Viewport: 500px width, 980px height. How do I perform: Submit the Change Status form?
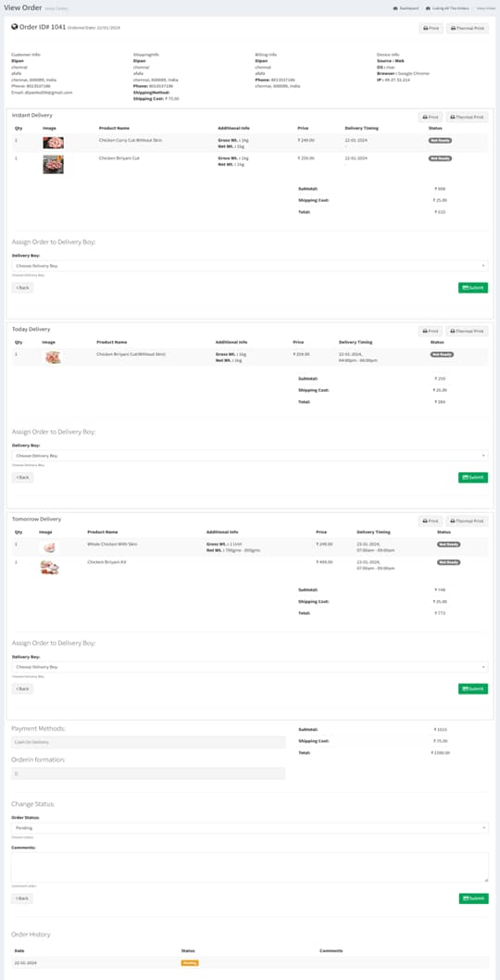(473, 898)
